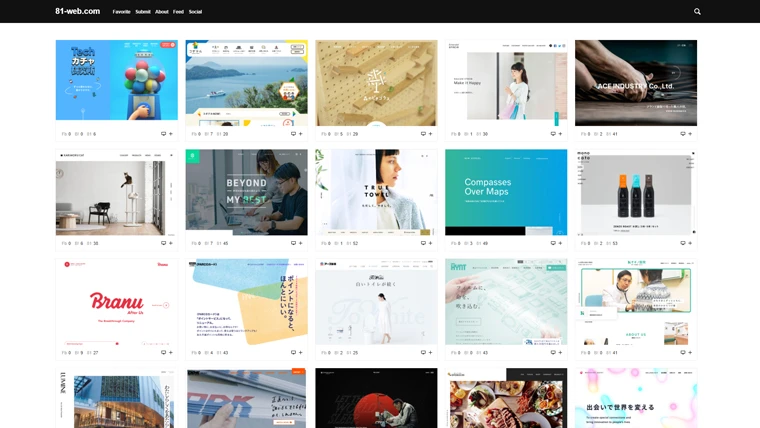This screenshot has height=428, width=760.
Task: Click comment icon under RYNT film card
Action: click(553, 353)
